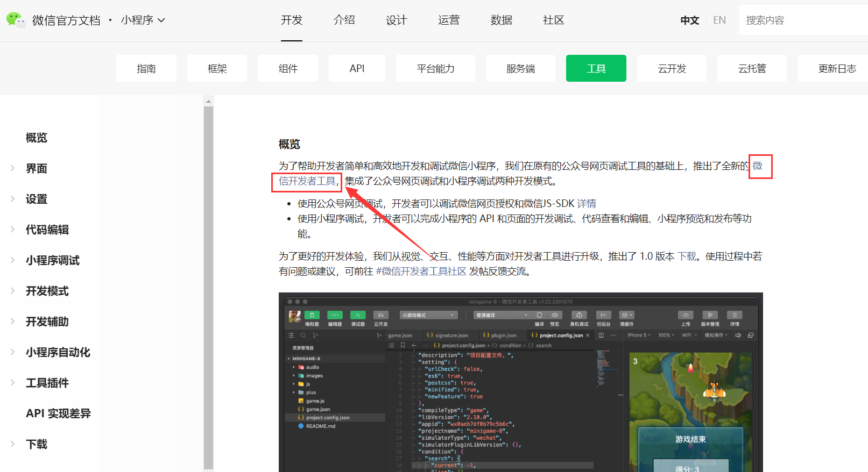Image resolution: width=868 pixels, height=472 pixels.
Task: Click the 版本管理 icon in screenshot
Action: [x=710, y=316]
